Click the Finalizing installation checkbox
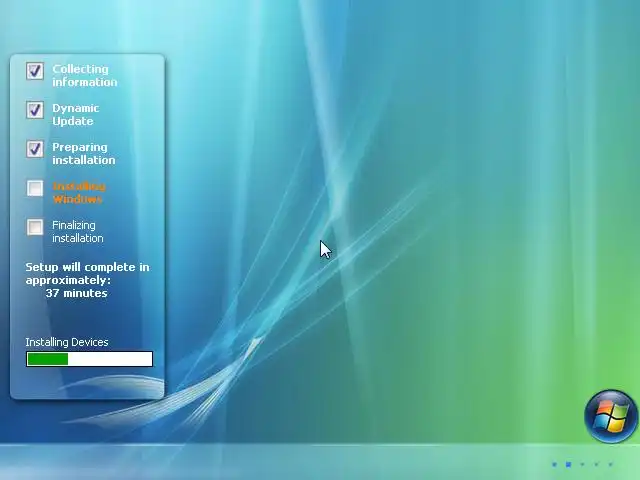This screenshot has height=480, width=640. click(x=35, y=227)
